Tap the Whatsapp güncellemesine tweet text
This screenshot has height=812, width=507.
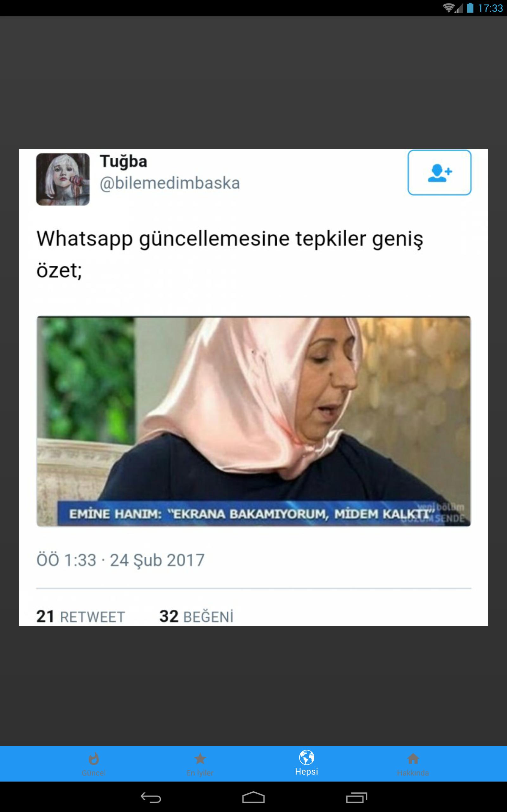pyautogui.click(x=230, y=254)
